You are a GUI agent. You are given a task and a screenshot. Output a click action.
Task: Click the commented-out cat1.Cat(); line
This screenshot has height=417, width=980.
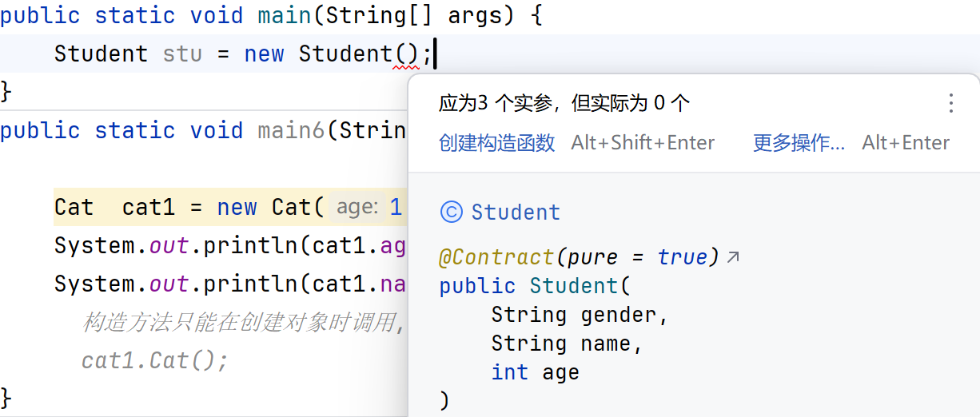tap(155, 361)
